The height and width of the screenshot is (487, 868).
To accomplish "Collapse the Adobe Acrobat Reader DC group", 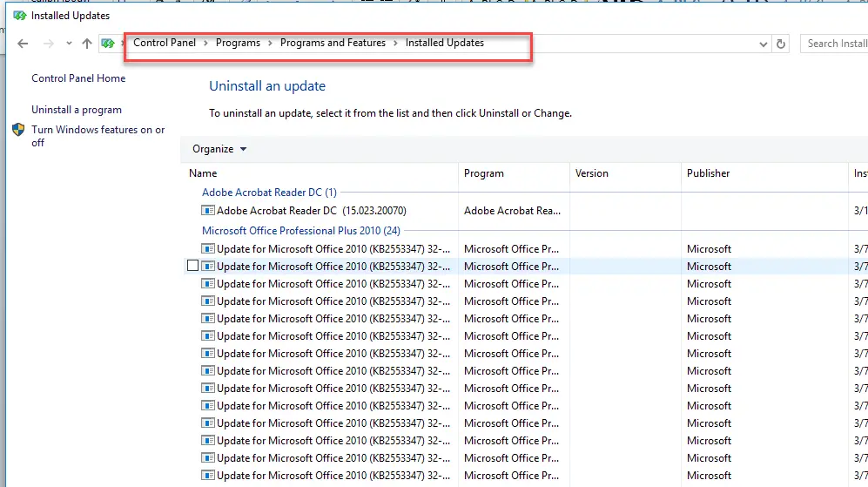I will click(x=269, y=193).
